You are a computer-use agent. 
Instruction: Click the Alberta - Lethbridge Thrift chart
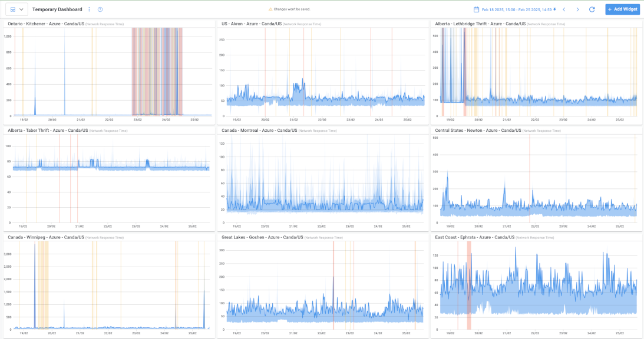pos(536,71)
